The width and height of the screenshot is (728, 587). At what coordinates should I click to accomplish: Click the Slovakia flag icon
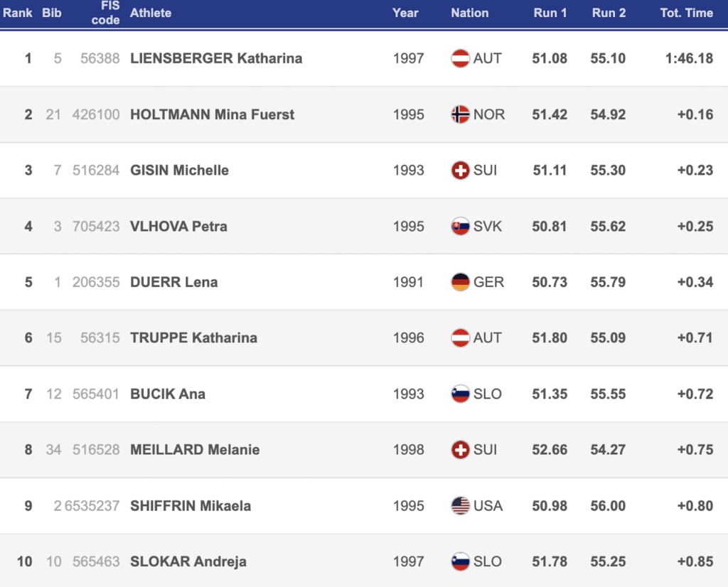[x=461, y=226]
